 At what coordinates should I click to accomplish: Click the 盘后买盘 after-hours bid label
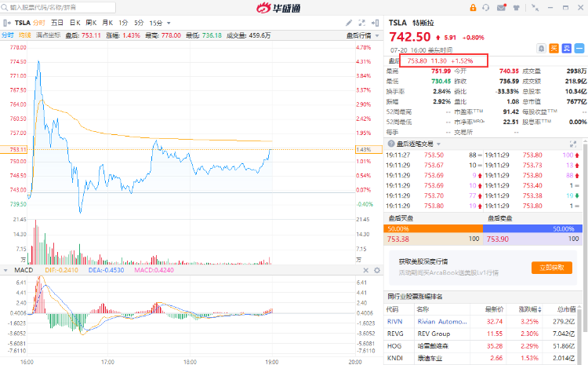[401, 218]
